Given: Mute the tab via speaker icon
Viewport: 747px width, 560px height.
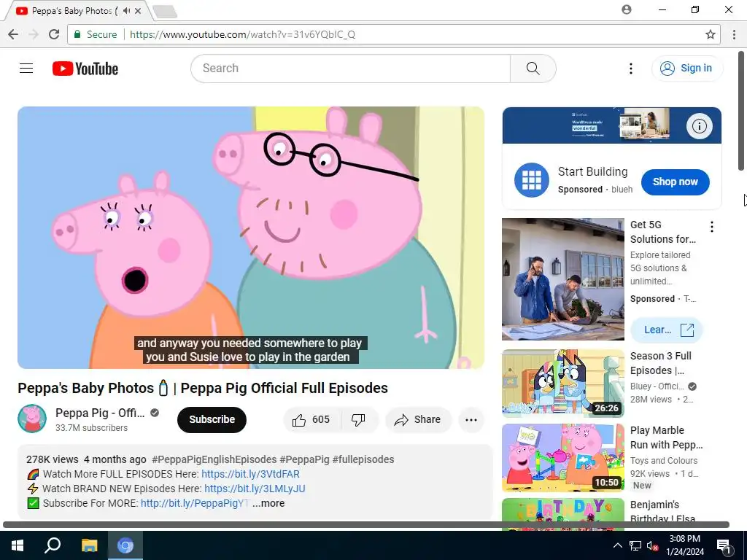Looking at the screenshot, I should tap(126, 10).
